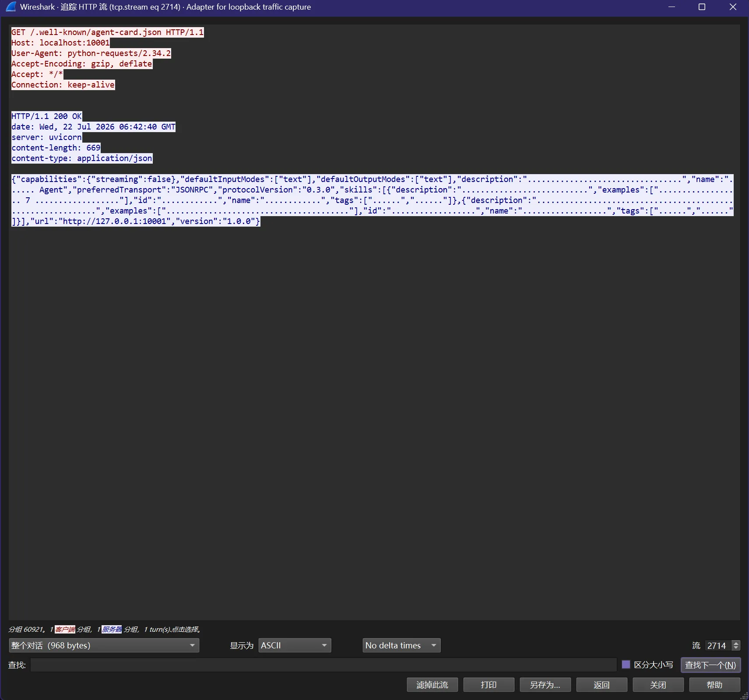The height and width of the screenshot is (700, 749).
Task: Open the 显示为 ASCII format dropdown
Action: (x=295, y=645)
